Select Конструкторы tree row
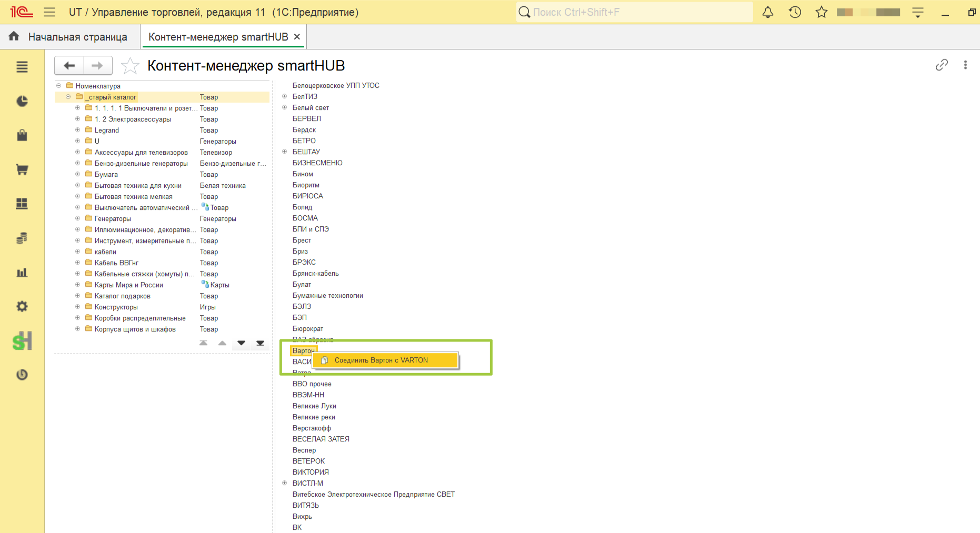 tap(162, 307)
